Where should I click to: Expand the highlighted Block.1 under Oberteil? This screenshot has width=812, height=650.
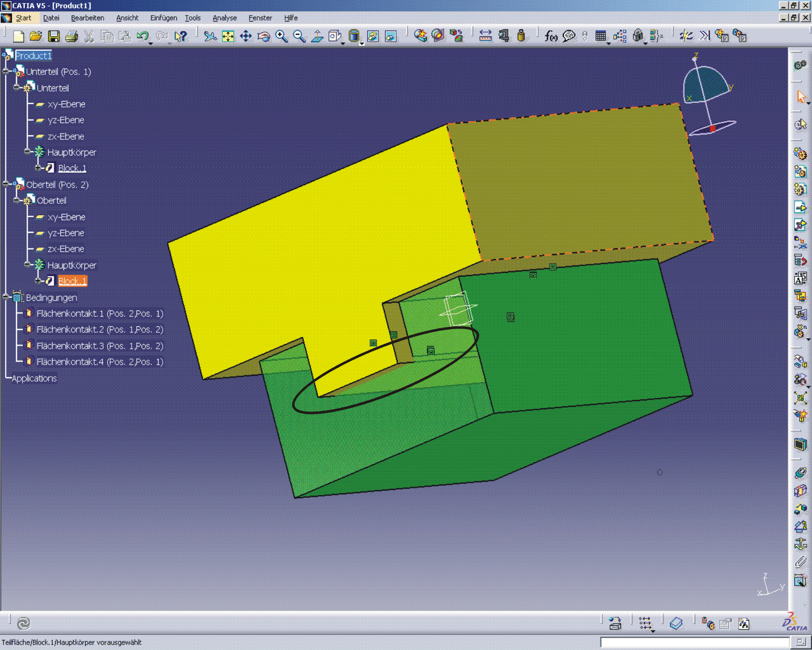(x=38, y=281)
